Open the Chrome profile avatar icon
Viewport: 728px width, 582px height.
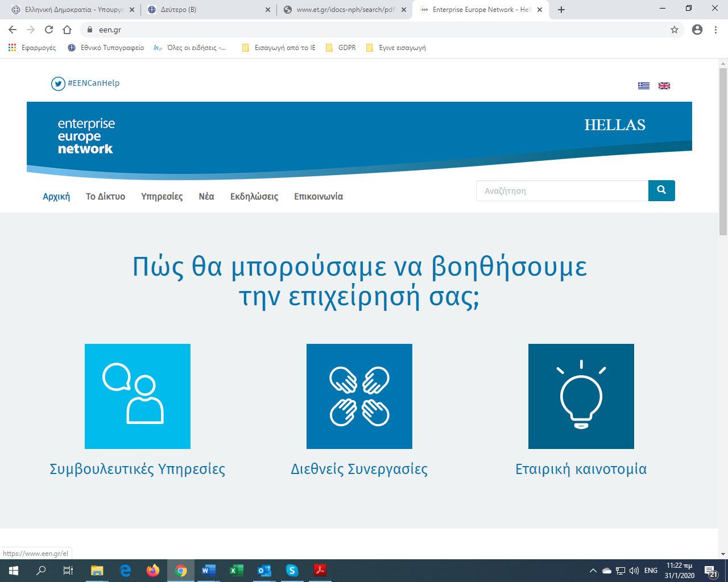pyautogui.click(x=697, y=30)
